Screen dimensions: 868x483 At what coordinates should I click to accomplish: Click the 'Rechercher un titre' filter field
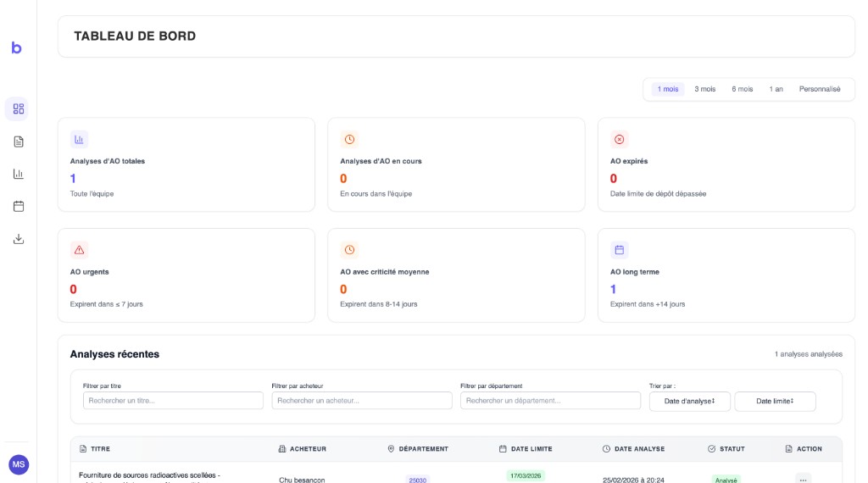(173, 400)
